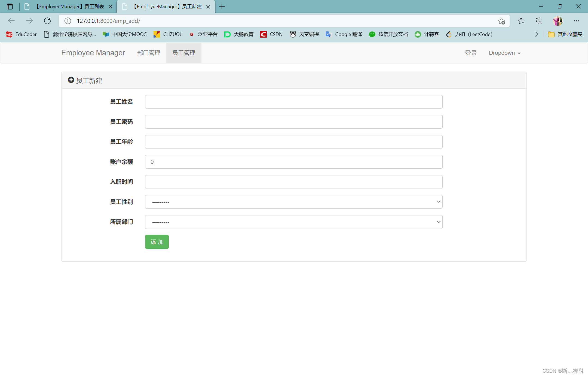This screenshot has height=376, width=588.
Task: Expand the 所属部门 dropdown
Action: 294,222
